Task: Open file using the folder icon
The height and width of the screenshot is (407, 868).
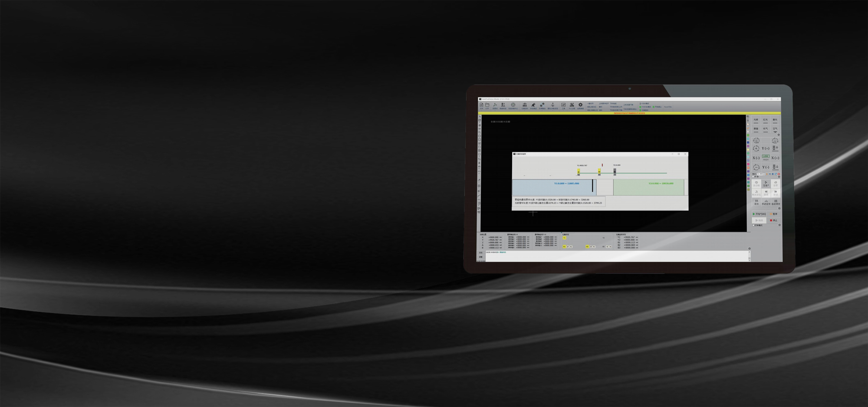Action: click(x=487, y=105)
